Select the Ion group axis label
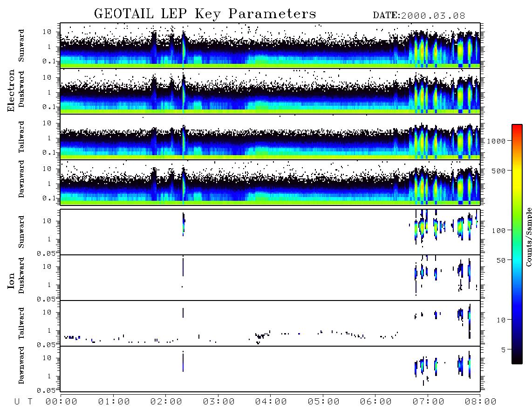This screenshot has height=410, width=532. tap(11, 280)
